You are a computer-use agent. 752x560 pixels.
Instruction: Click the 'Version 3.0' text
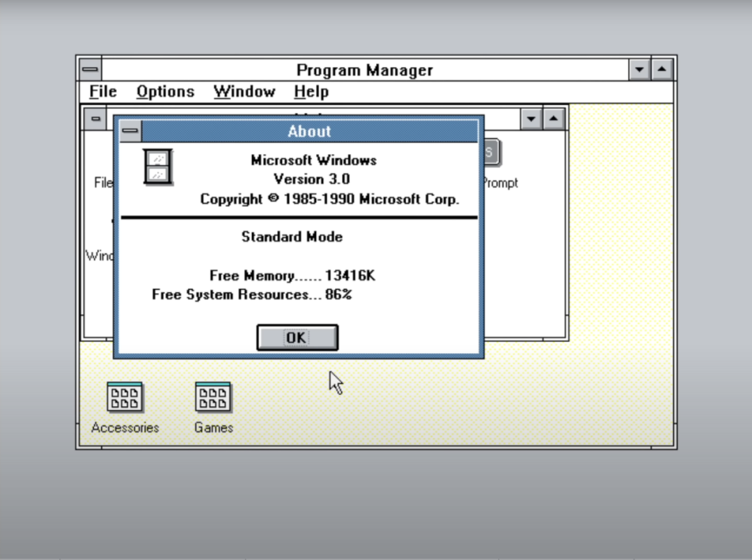coord(312,179)
